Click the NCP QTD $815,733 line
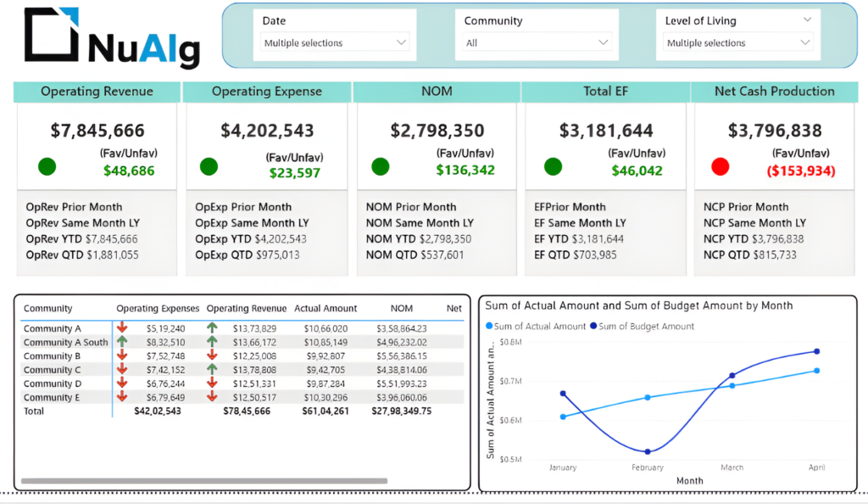The height and width of the screenshot is (504, 868). coord(750,255)
